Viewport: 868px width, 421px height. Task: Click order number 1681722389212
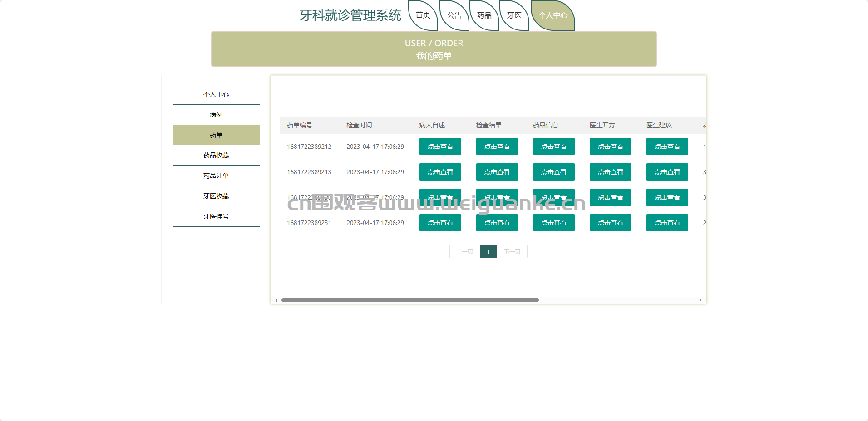click(309, 147)
